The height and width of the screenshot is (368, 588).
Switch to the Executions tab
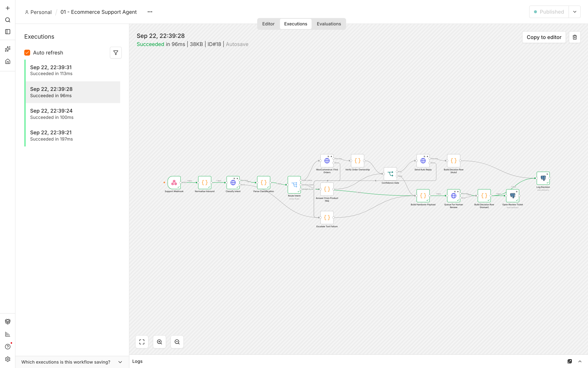(x=295, y=24)
